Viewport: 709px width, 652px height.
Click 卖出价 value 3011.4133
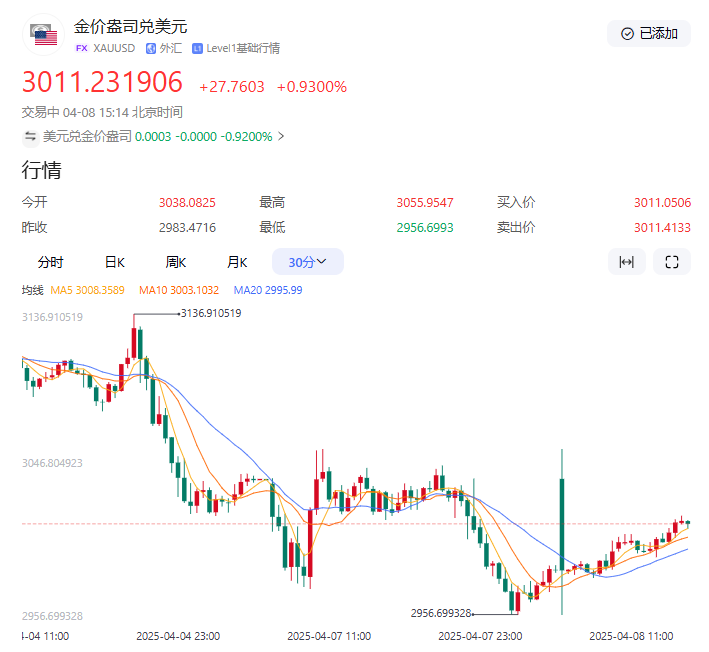662,227
